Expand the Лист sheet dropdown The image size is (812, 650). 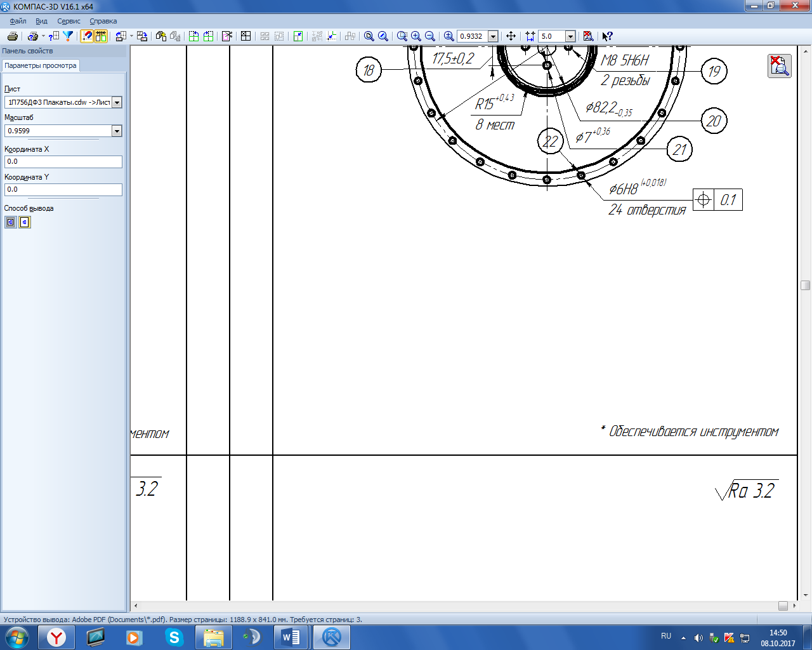117,102
